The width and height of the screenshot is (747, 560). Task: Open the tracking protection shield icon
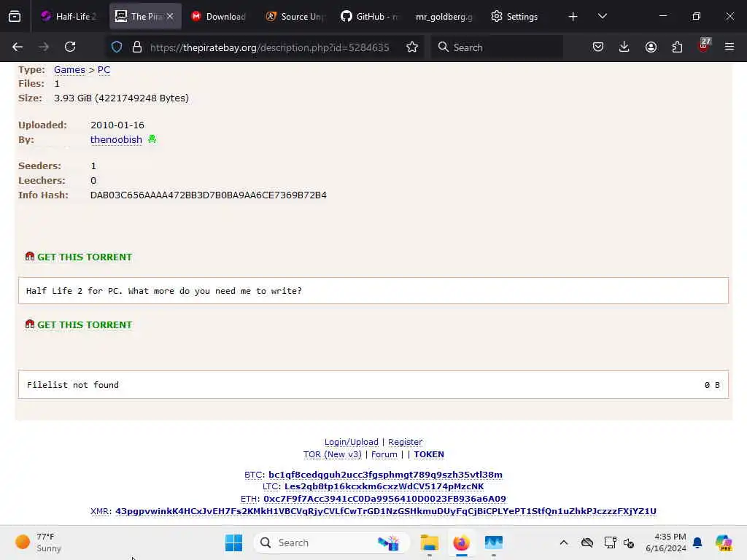pyautogui.click(x=117, y=47)
